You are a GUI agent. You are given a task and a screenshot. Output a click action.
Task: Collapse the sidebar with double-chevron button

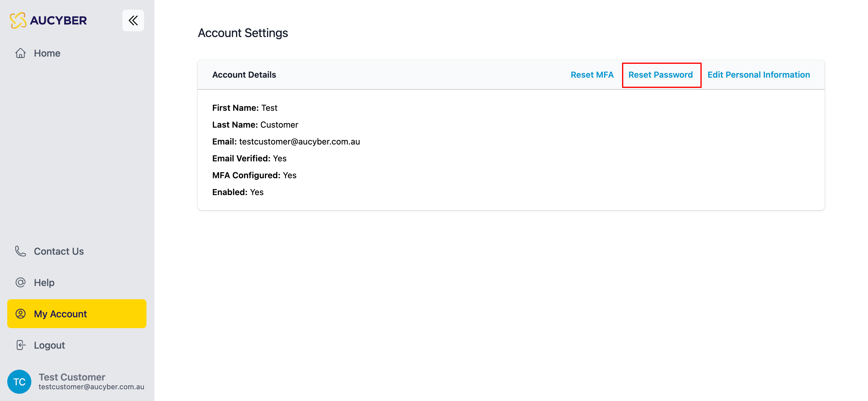point(133,20)
